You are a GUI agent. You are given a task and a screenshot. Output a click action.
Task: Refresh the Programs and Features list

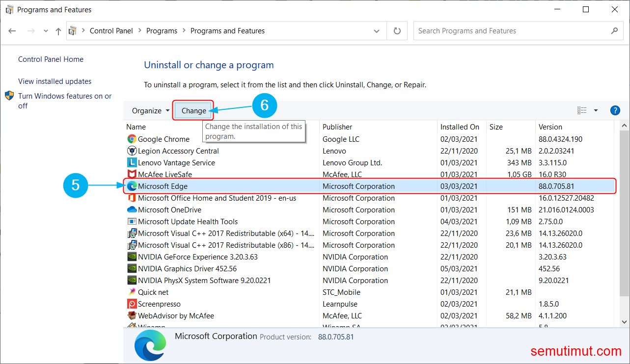tap(397, 31)
